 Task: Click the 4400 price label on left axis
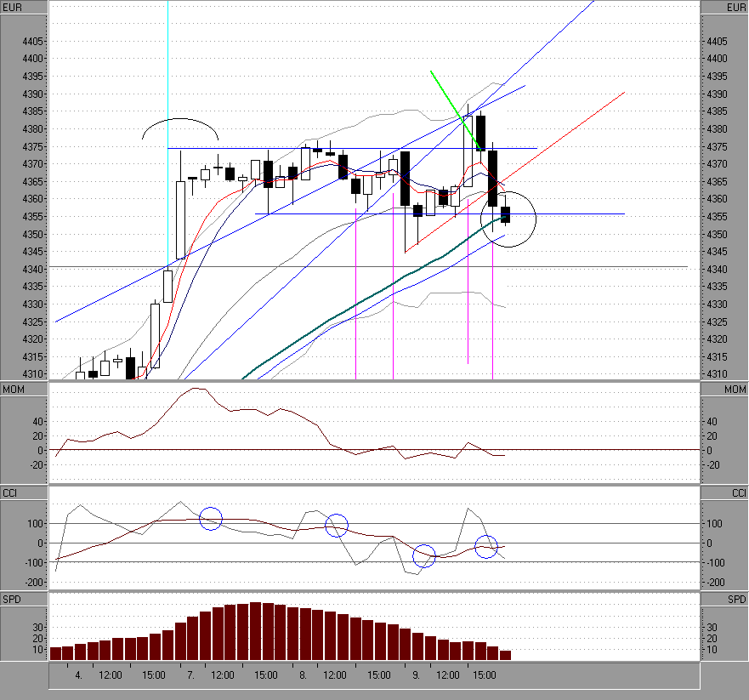click(x=33, y=59)
